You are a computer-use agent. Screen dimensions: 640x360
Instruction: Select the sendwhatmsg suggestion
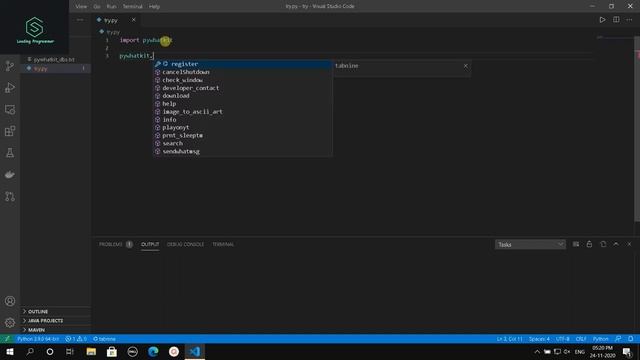tap(243, 151)
